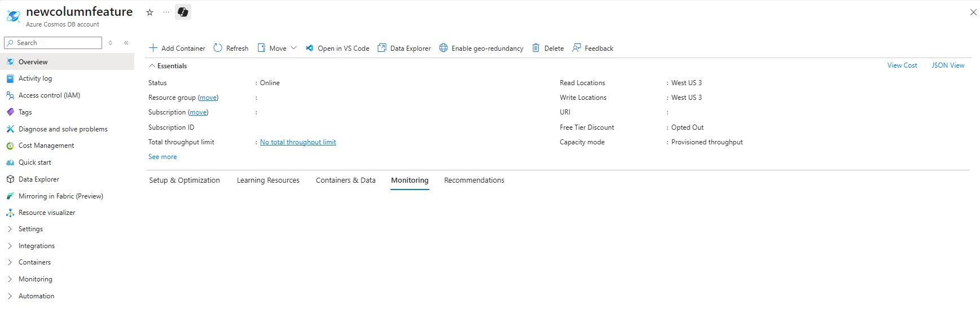Click the See more link
Viewport: 980px width, 313px height.
pos(162,157)
